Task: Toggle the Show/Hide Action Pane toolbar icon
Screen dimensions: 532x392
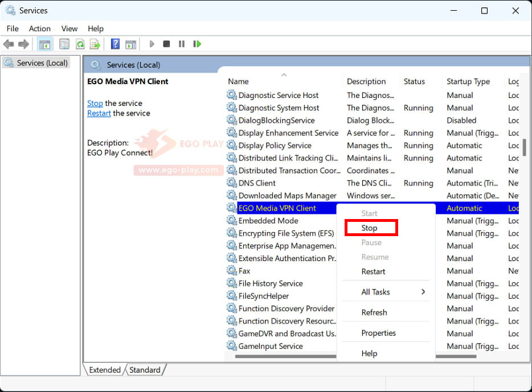Action: click(x=130, y=44)
